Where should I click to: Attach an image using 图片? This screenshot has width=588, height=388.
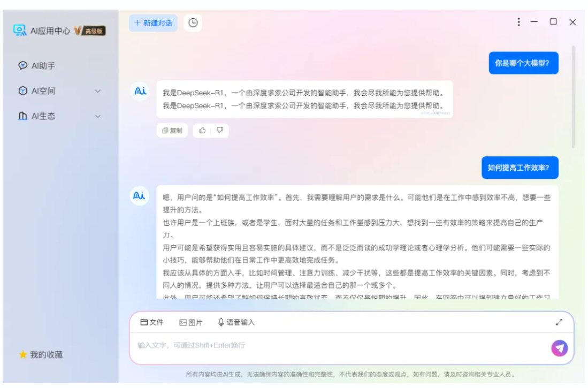[191, 322]
